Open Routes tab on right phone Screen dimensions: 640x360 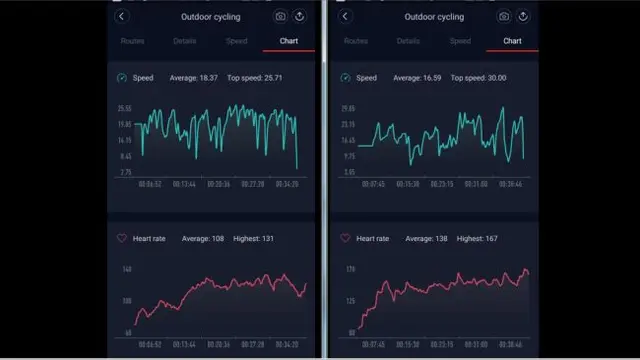pos(356,41)
